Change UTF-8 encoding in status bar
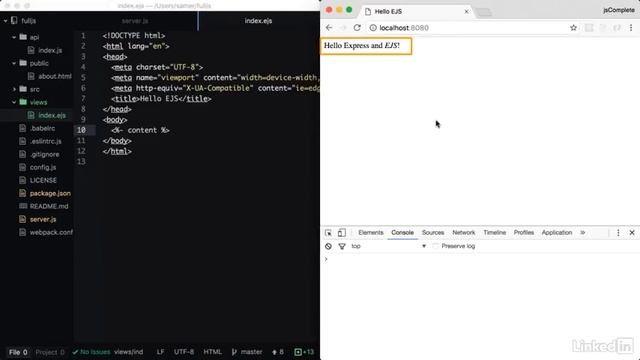 (x=184, y=352)
